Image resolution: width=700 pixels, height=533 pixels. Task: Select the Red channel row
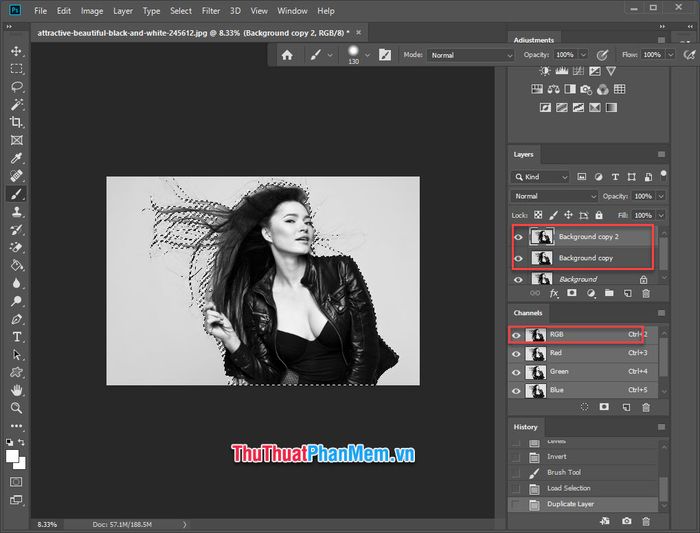pyautogui.click(x=583, y=354)
